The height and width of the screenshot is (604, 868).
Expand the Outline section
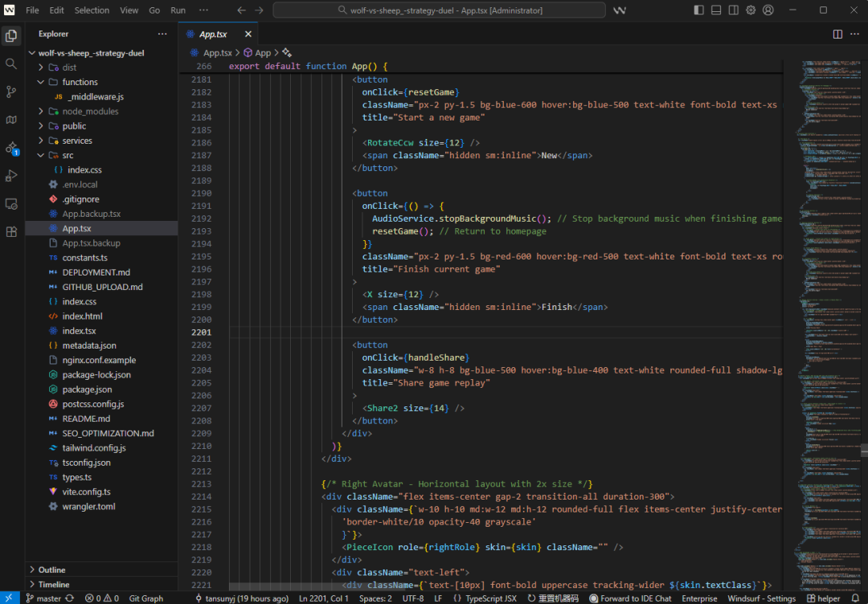tap(51, 569)
